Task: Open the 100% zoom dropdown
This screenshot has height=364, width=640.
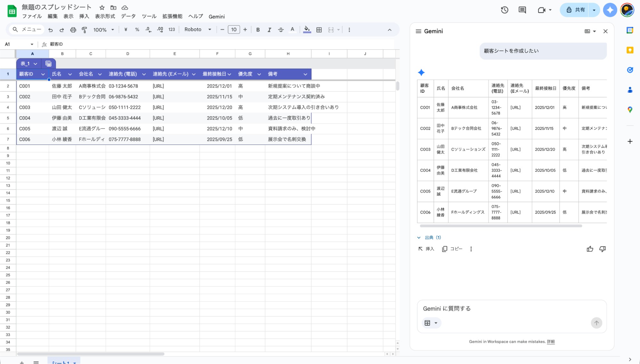Action: 103,29
